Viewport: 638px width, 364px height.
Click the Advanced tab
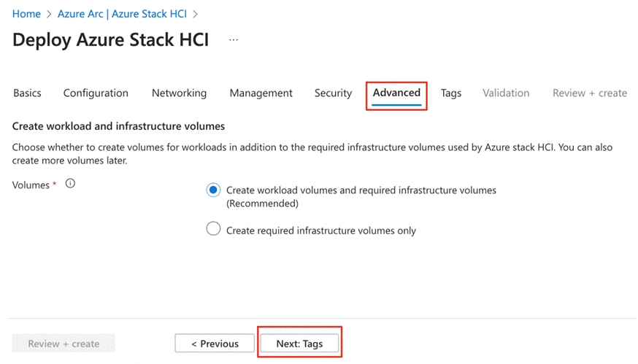(x=396, y=93)
